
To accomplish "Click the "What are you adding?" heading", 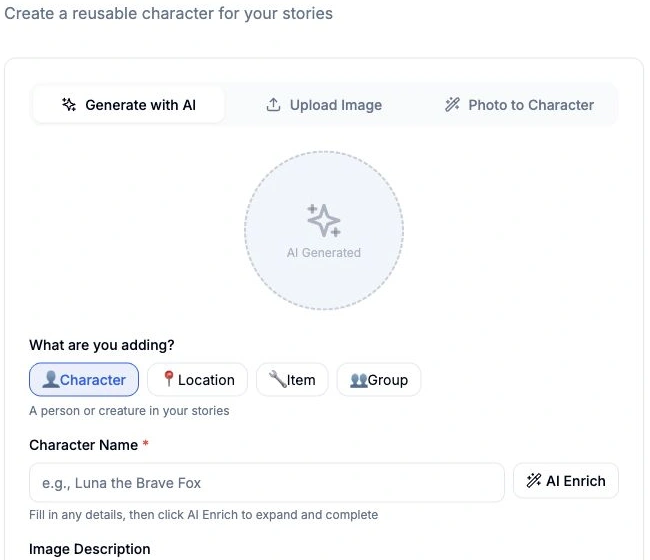I will tap(102, 345).
